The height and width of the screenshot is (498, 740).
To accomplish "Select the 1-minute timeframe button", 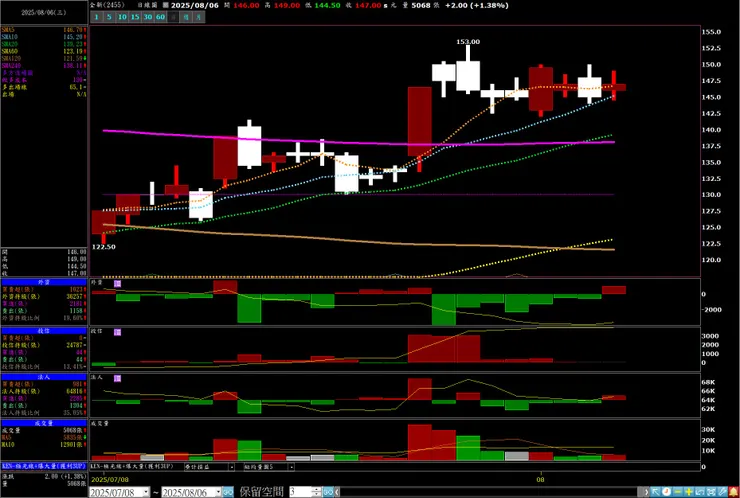I will point(96,17).
